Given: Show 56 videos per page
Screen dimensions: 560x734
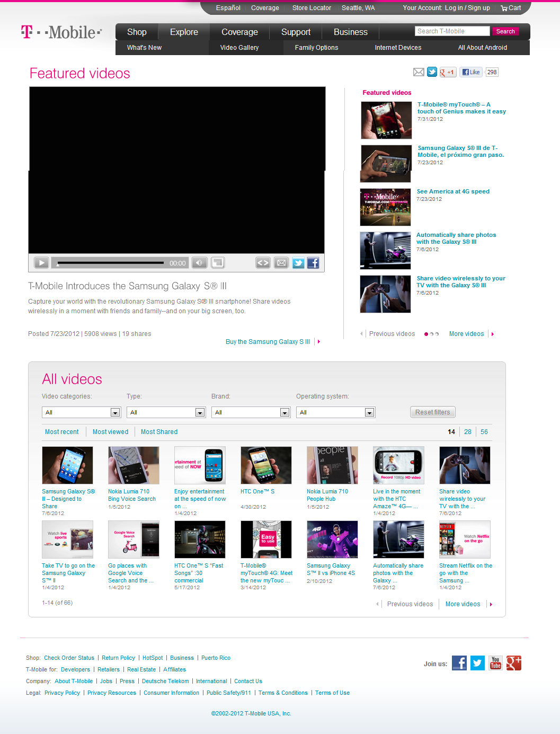Looking at the screenshot, I should pyautogui.click(x=484, y=432).
